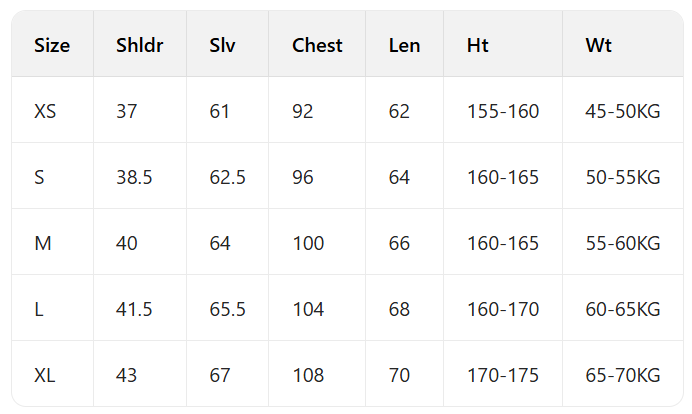Click the Slv column header
Screen dimensions: 692x414
[x=222, y=45]
